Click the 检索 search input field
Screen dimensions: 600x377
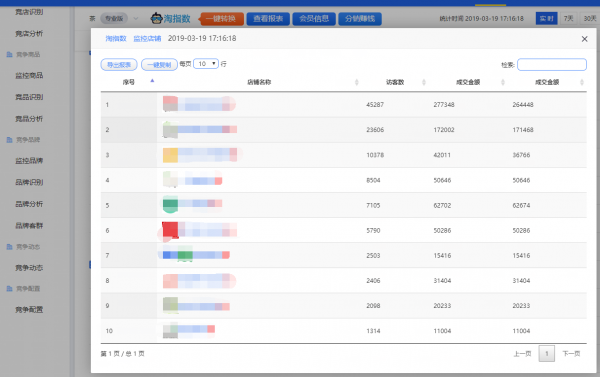click(552, 65)
